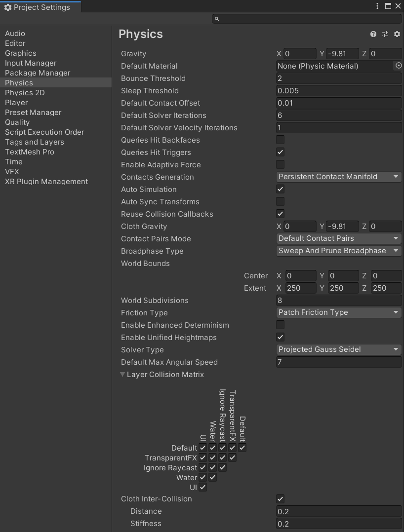Click the Project Settings gear icon
404x532 pixels.
point(7,7)
